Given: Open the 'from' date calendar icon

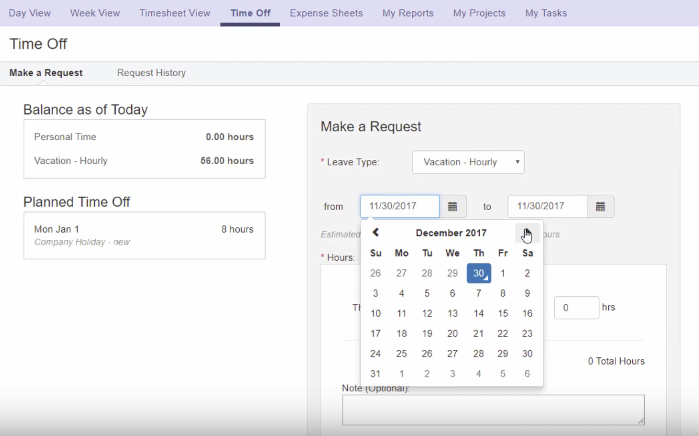Looking at the screenshot, I should pos(452,206).
